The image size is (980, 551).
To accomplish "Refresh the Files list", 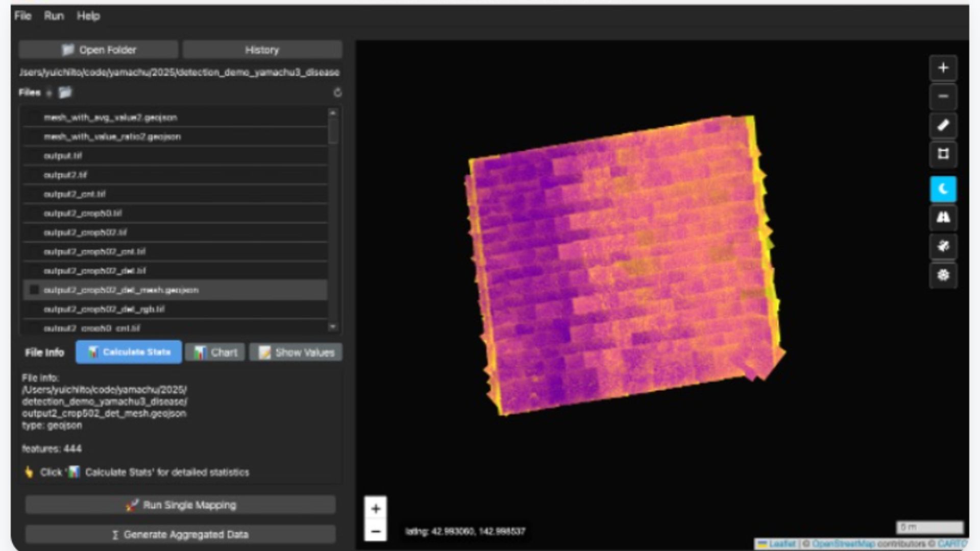I will pos(337,92).
